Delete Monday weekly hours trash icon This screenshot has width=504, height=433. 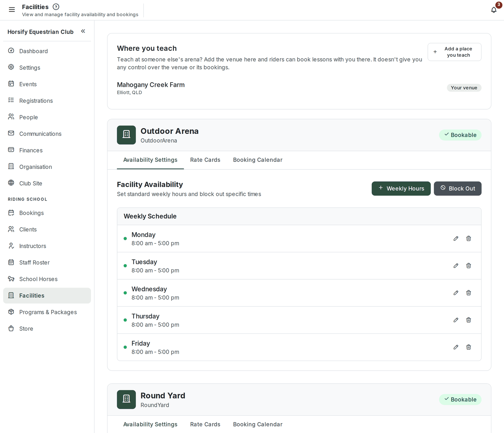(468, 238)
